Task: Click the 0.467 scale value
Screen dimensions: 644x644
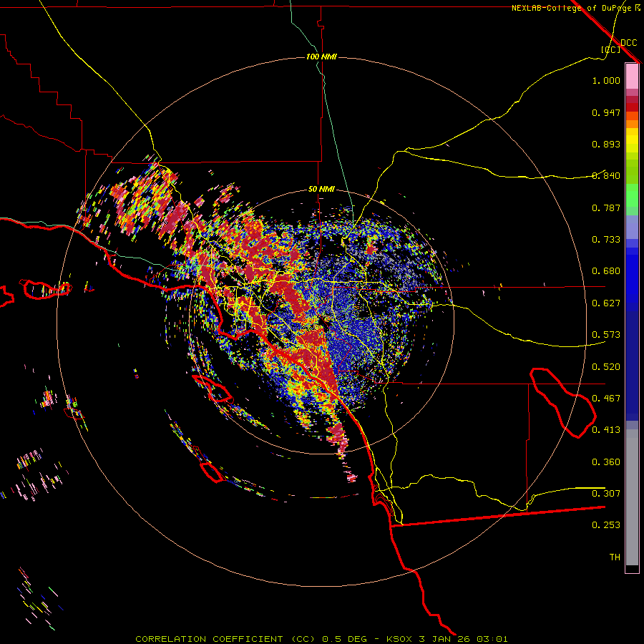Action: pos(606,399)
